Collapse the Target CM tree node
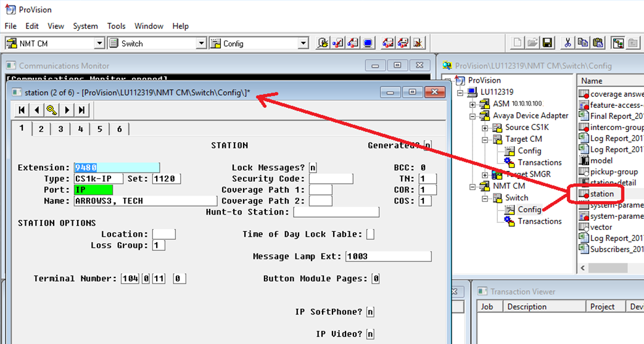Image resolution: width=644 pixels, height=344 pixels. [485, 139]
